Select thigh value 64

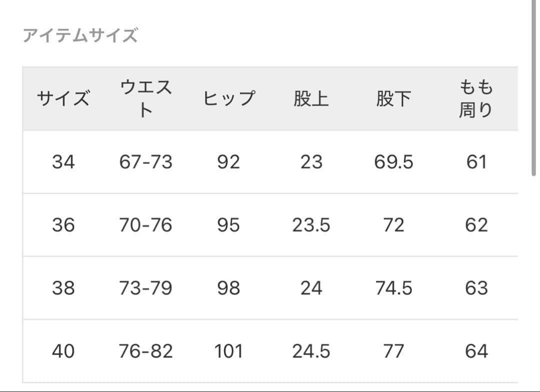tap(476, 351)
